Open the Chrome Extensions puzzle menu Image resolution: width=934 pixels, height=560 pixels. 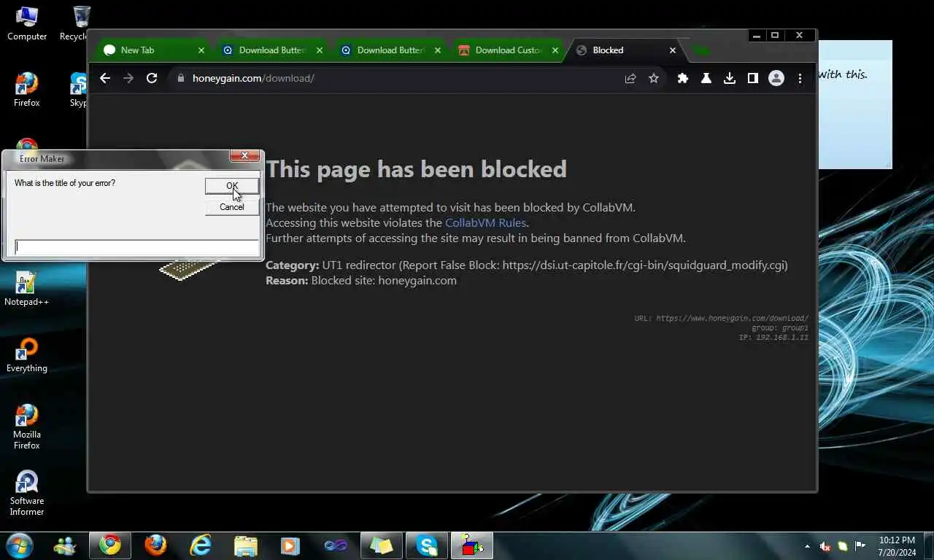[x=683, y=78]
